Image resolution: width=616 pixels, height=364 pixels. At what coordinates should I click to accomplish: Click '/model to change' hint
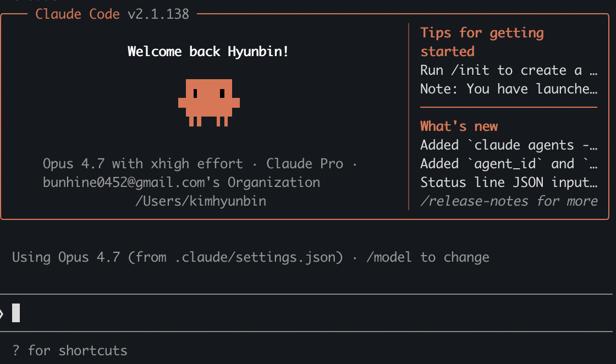coord(428,257)
